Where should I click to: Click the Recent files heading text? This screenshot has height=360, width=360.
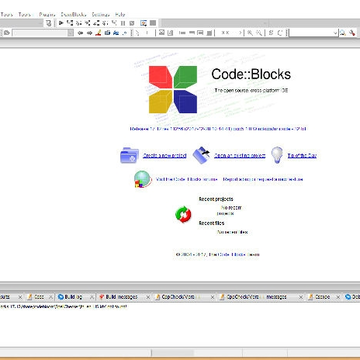212,223
